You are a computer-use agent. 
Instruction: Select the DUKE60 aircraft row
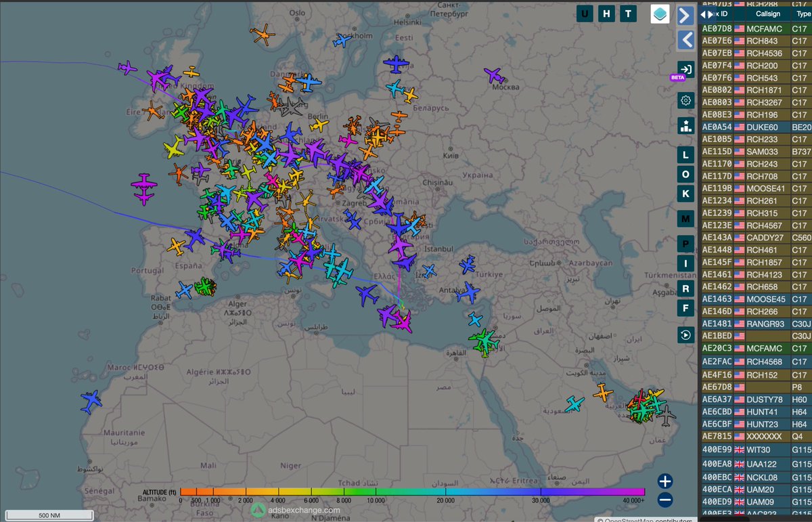click(x=756, y=127)
